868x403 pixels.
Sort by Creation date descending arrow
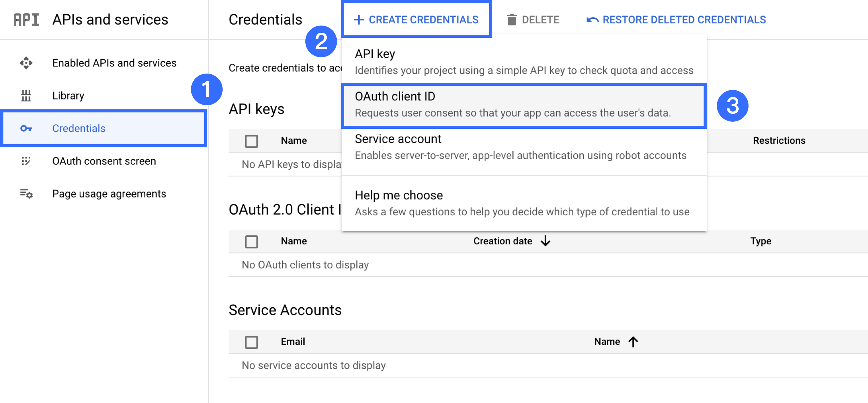545,241
